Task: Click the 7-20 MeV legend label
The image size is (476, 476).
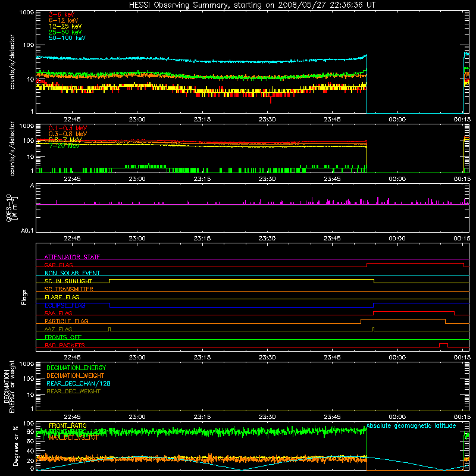Action: pos(64,146)
